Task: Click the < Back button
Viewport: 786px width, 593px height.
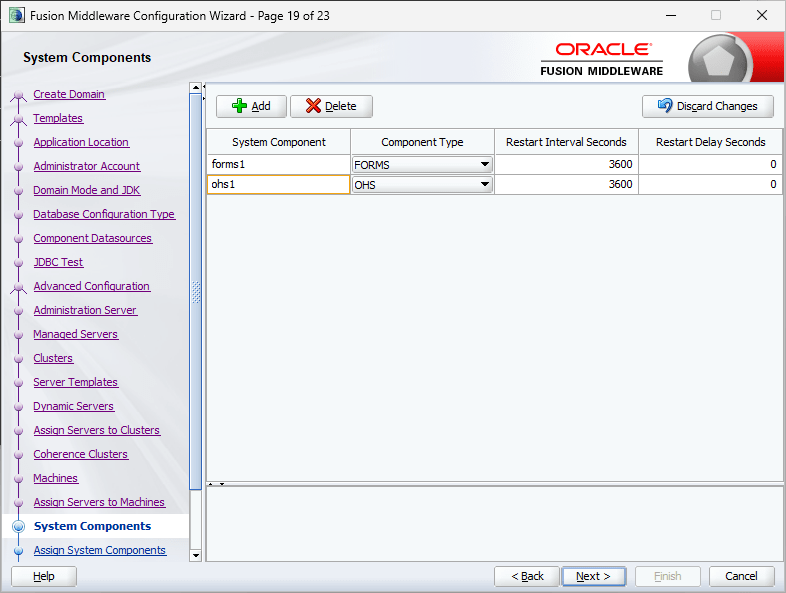Action: coord(527,576)
